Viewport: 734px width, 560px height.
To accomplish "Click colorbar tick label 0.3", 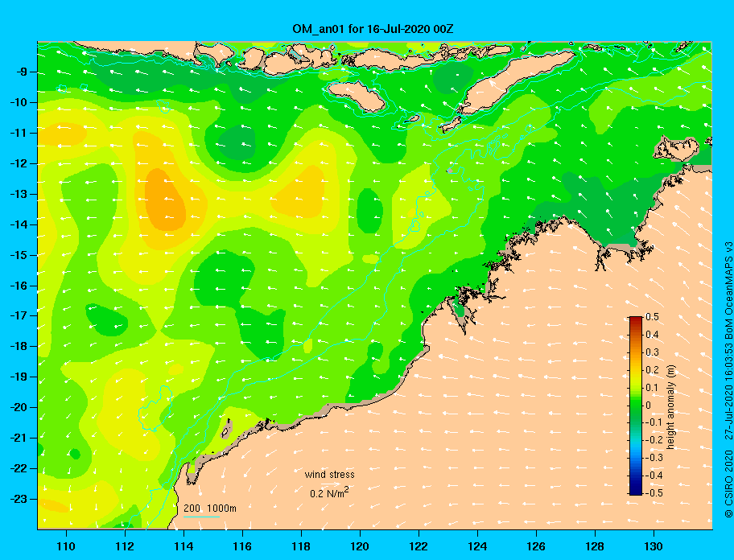I will 652,352.
